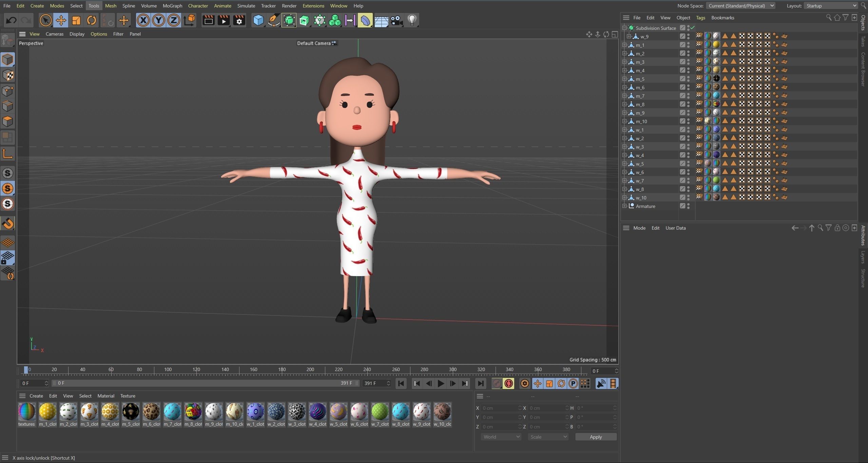Open Material Manager Texture menu
Viewport: 868px width, 463px height.
[128, 396]
